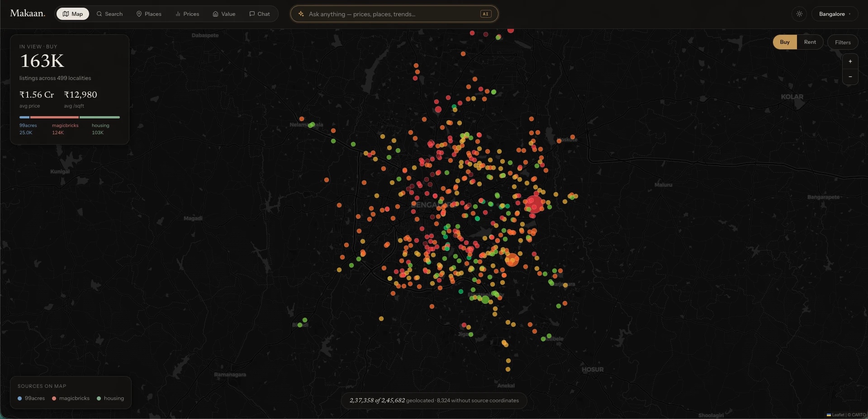Open the Map tab

coord(72,14)
